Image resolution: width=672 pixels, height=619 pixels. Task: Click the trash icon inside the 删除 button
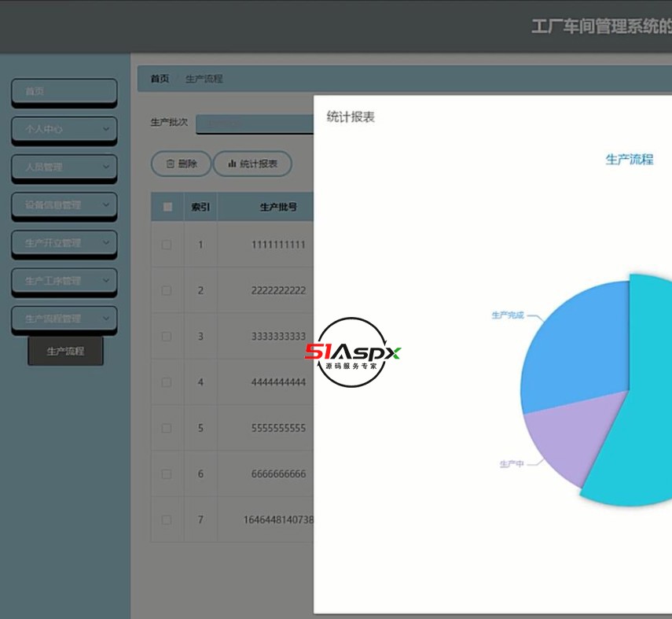(169, 164)
